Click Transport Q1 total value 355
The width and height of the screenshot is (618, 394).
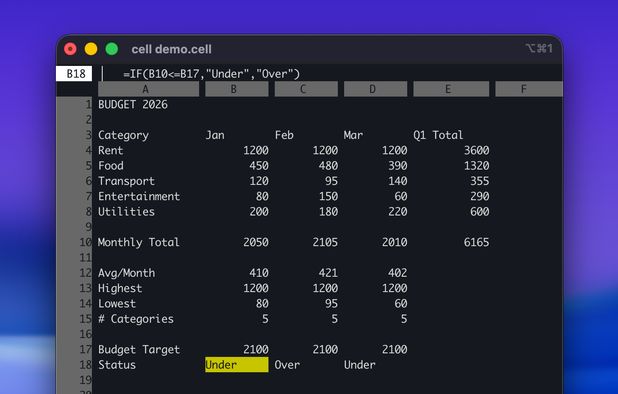(x=480, y=181)
